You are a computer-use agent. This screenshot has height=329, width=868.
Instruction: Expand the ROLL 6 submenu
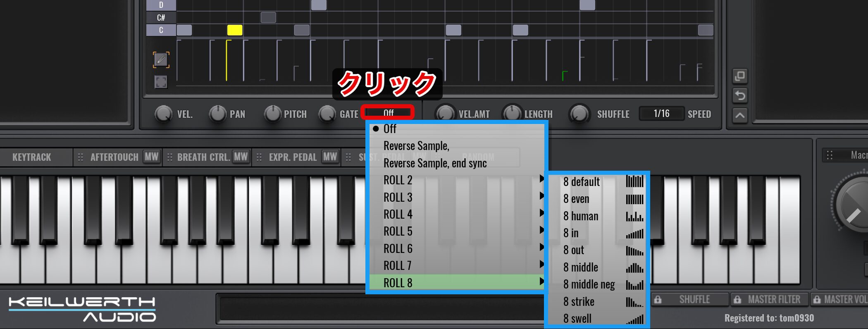click(x=457, y=249)
